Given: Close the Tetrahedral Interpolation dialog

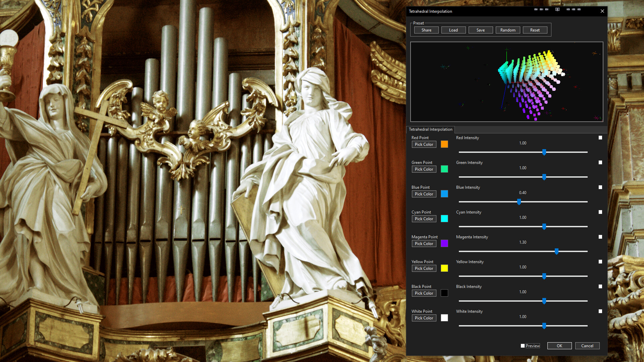Looking at the screenshot, I should pos(602,11).
